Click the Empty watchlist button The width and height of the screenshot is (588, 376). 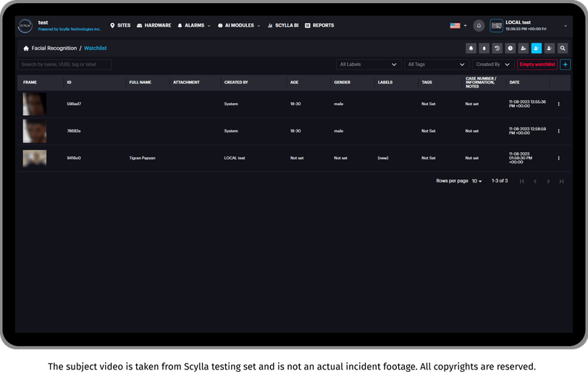pos(537,64)
